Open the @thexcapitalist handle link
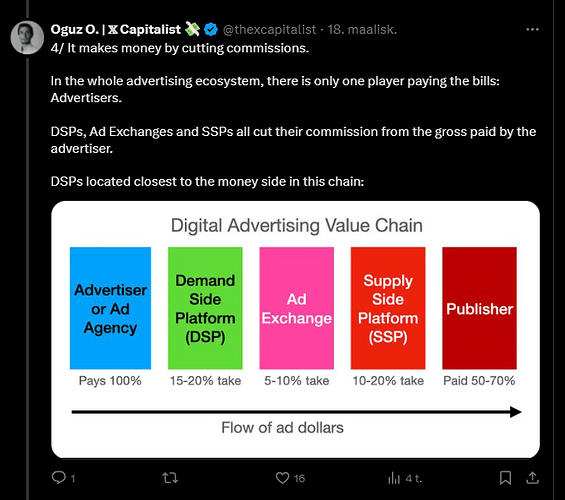 coord(269,29)
